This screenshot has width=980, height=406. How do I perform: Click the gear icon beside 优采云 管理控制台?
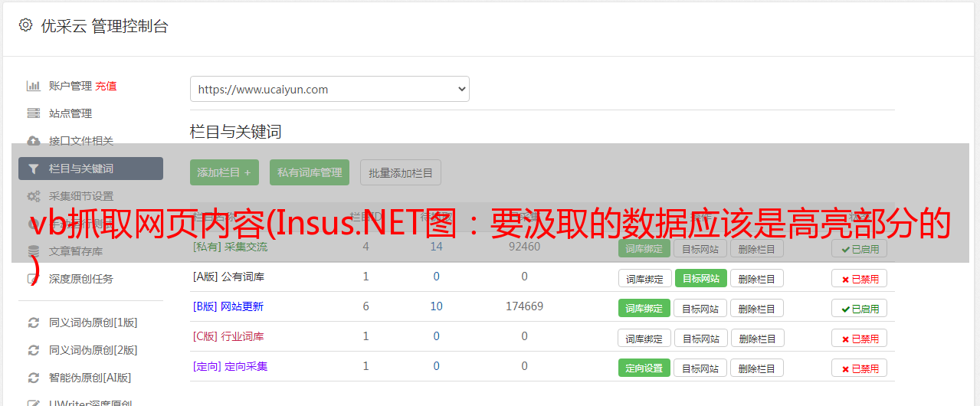(x=26, y=25)
